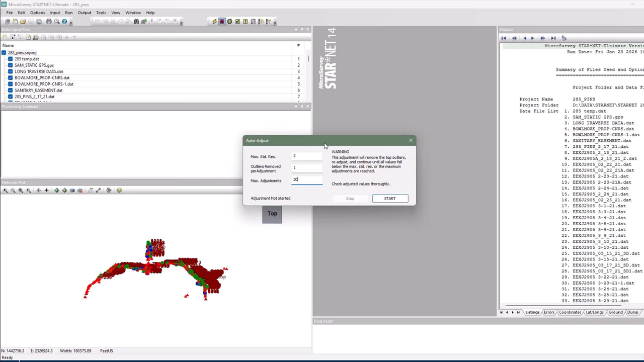Click the Open Project folder icon
This screenshot has width=644, height=362.
(x=23, y=22)
